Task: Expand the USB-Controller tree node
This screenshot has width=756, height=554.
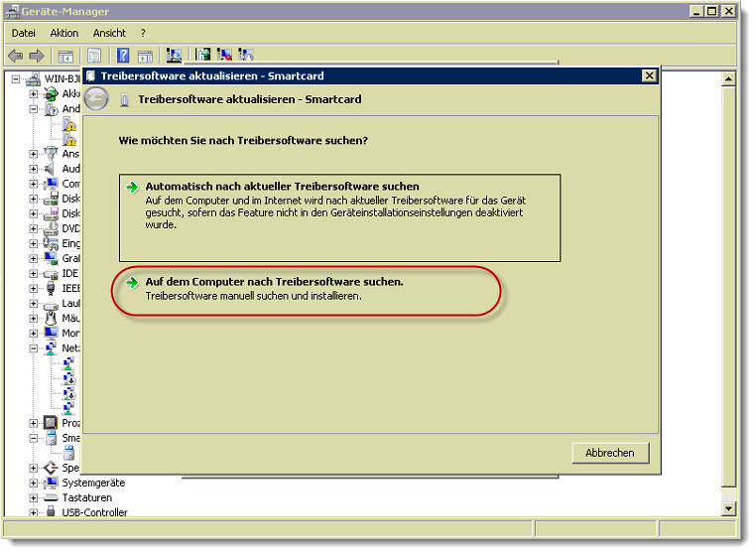Action: pos(34,512)
